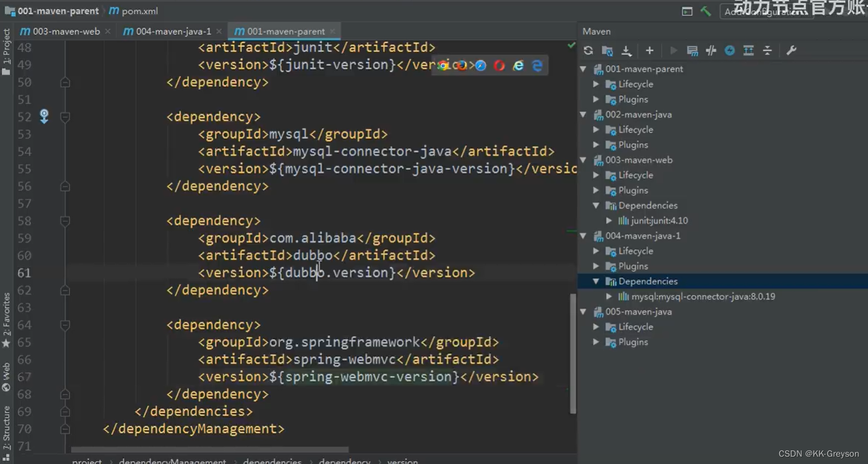
Task: Fold the dependency block at line 58
Action: 65,221
